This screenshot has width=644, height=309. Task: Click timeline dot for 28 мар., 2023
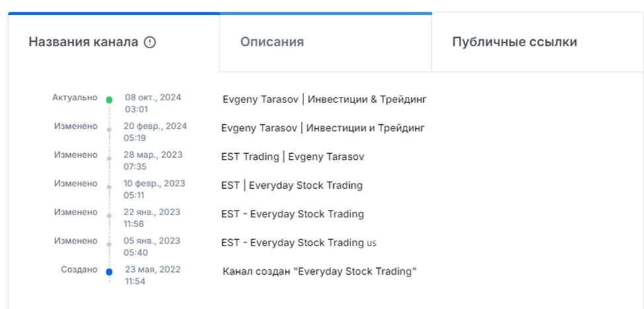pyautogui.click(x=109, y=158)
